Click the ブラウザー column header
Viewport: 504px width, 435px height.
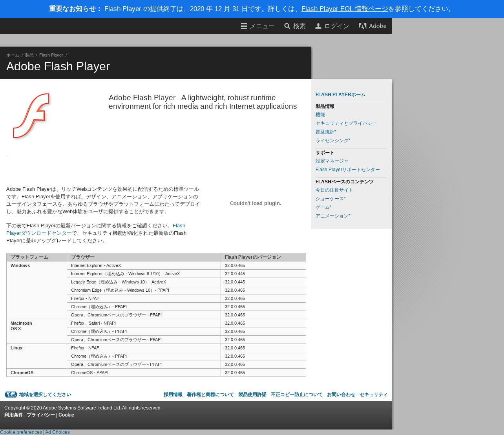[x=144, y=257]
